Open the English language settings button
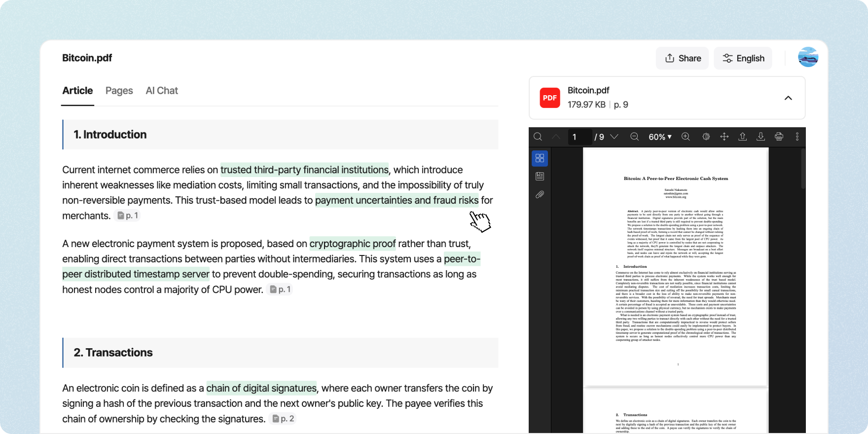Screen dimensions: 868x434 click(743, 58)
